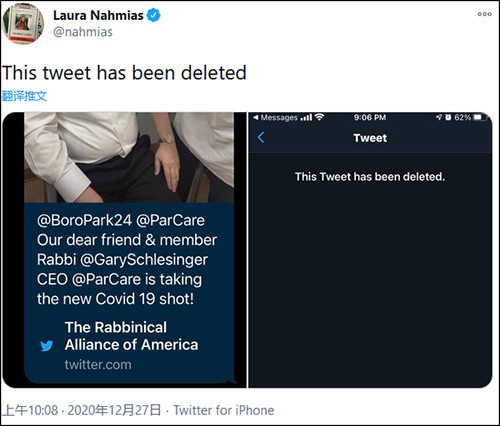Screen dimensions: 500x426
Task: Click the Tweet header title
Action: (x=370, y=138)
